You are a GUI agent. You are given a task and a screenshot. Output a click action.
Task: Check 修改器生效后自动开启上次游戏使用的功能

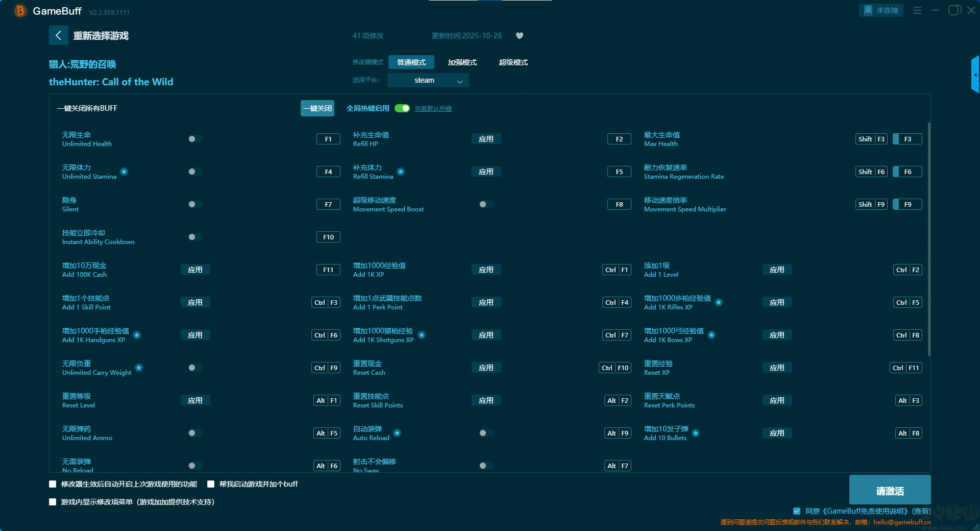coord(53,484)
